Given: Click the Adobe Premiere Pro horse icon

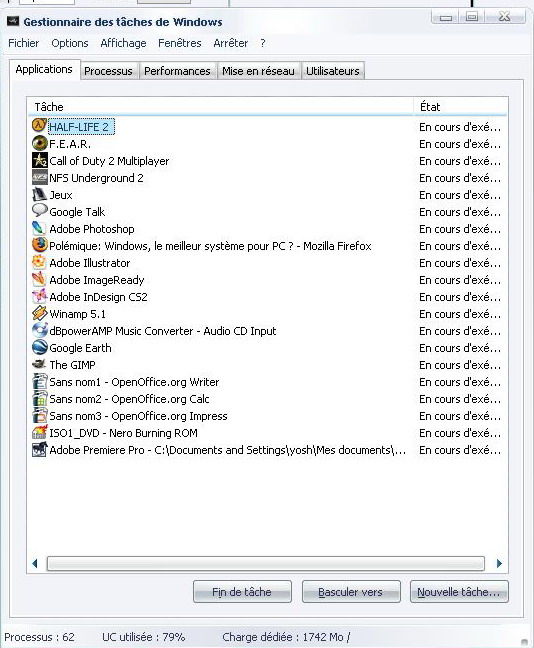Looking at the screenshot, I should point(39,449).
